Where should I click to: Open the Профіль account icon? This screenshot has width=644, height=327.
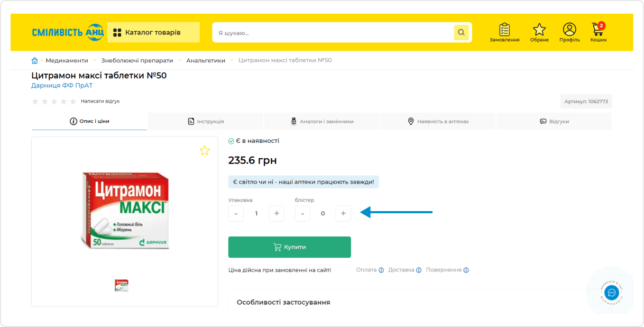pyautogui.click(x=569, y=32)
